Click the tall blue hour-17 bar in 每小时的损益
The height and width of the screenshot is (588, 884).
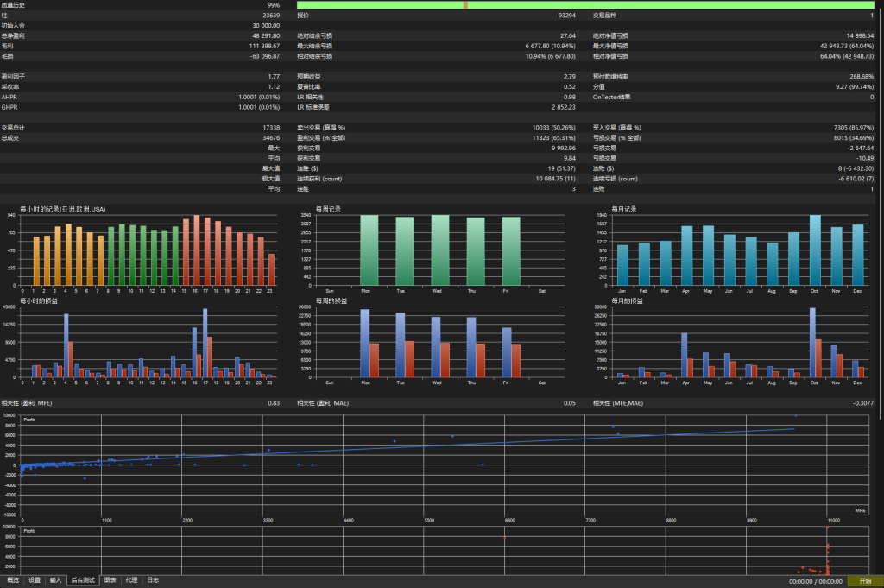205,344
